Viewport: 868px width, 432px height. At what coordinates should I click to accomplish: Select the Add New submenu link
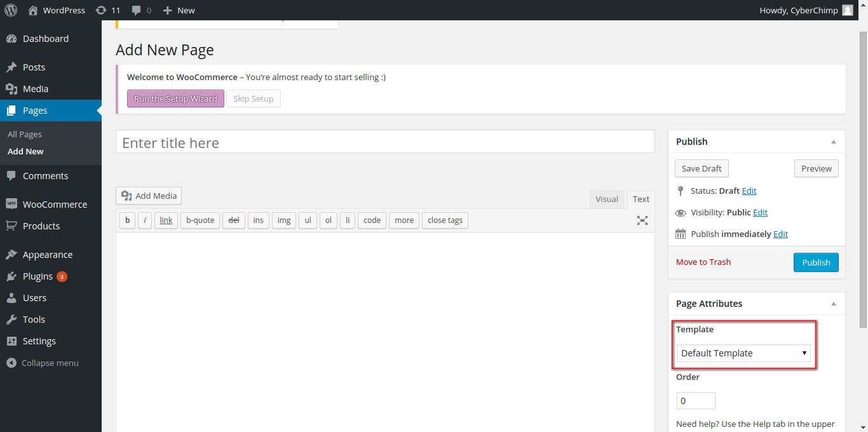pyautogui.click(x=25, y=152)
